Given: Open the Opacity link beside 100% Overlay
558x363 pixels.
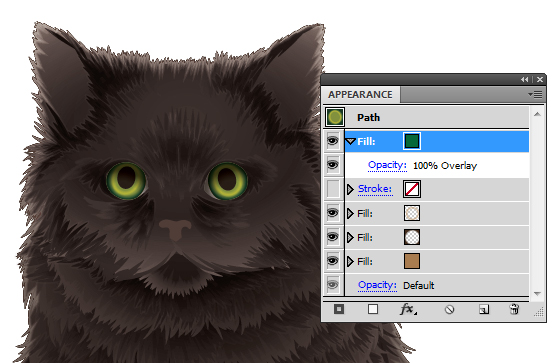Looking at the screenshot, I should [x=387, y=165].
